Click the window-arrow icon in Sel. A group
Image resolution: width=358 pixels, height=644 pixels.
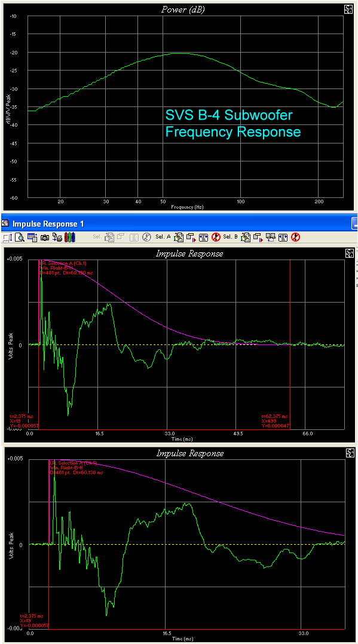click(191, 237)
